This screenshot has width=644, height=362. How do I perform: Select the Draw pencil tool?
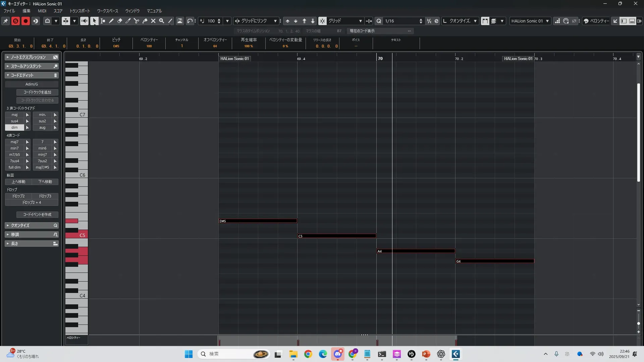point(111,21)
